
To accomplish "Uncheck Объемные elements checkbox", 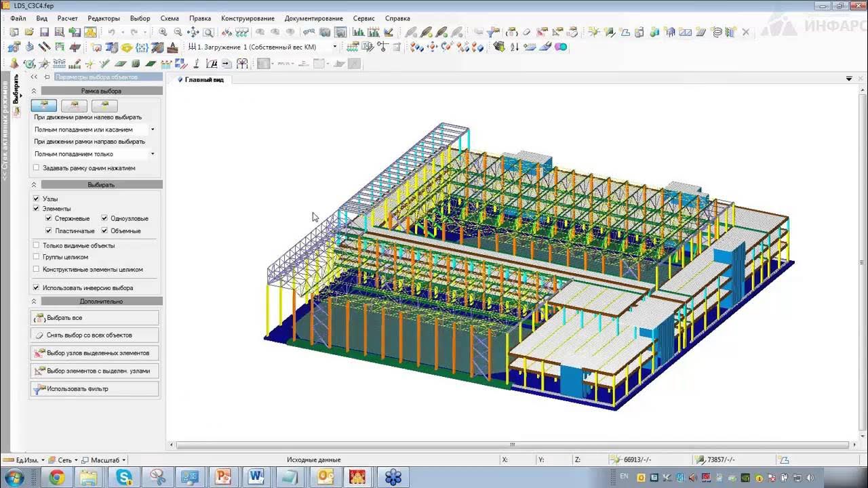I will (104, 230).
